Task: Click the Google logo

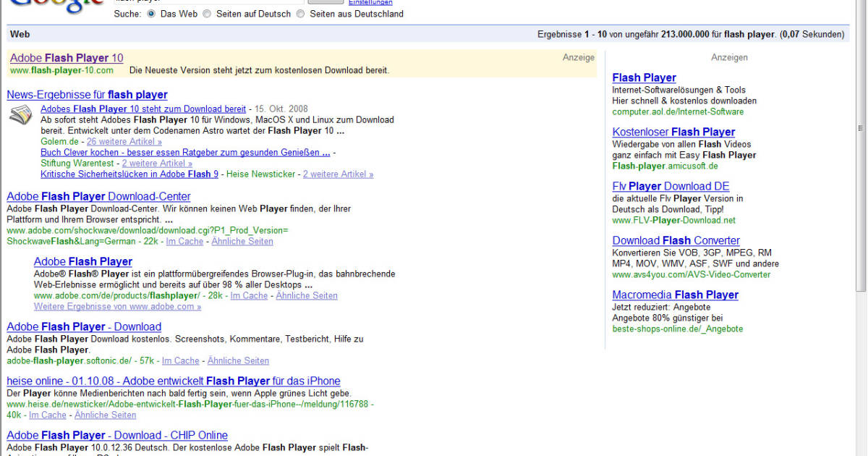Action: click(56, 8)
